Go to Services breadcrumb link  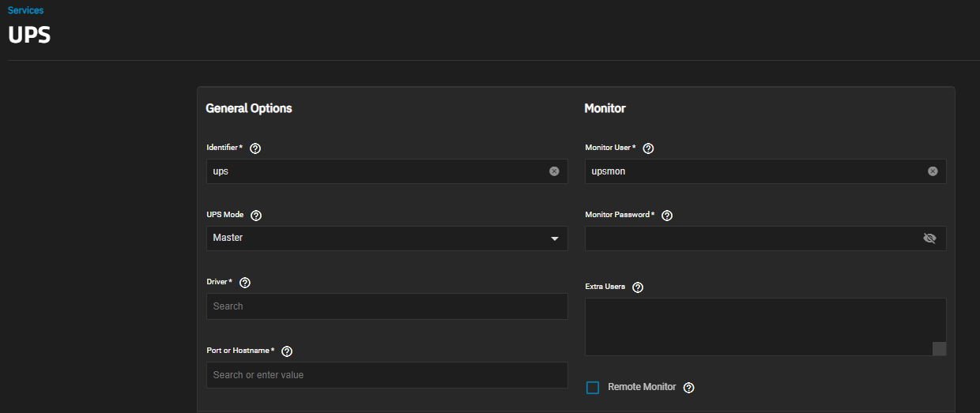26,11
